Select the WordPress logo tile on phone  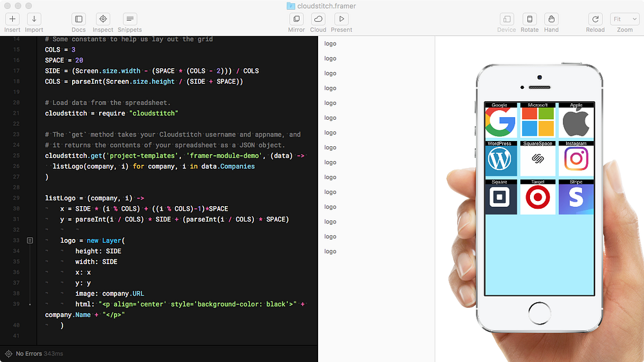coord(500,158)
